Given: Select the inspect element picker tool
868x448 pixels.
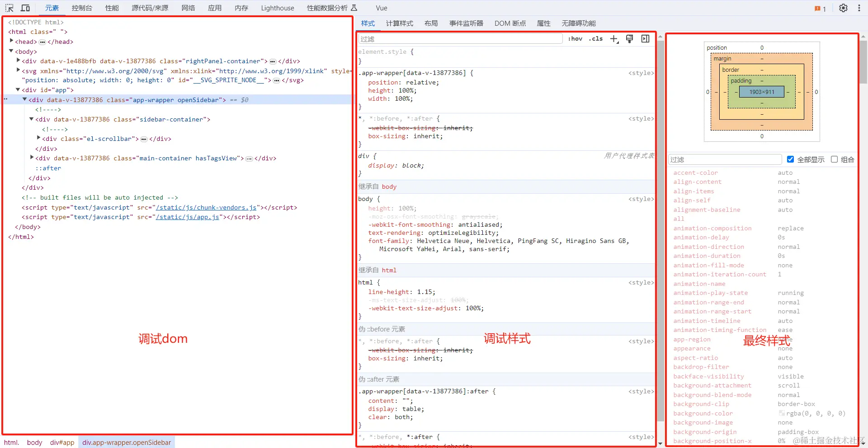Looking at the screenshot, I should tap(9, 8).
